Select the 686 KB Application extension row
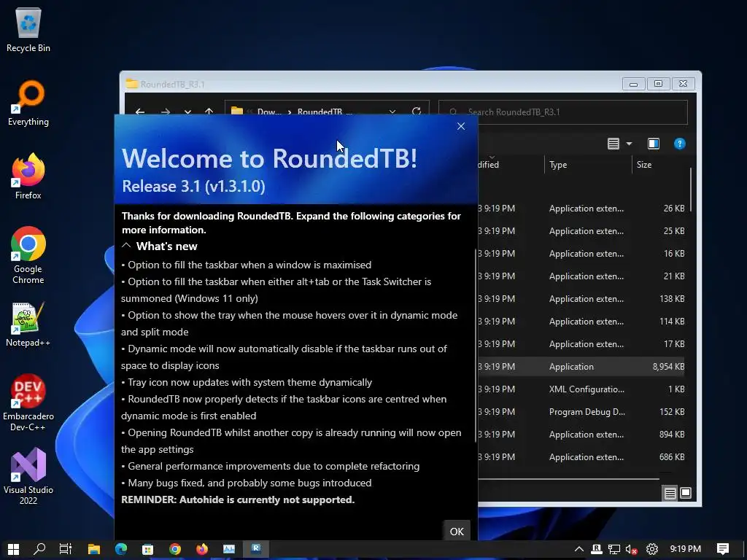Image resolution: width=747 pixels, height=560 pixels. pos(581,457)
